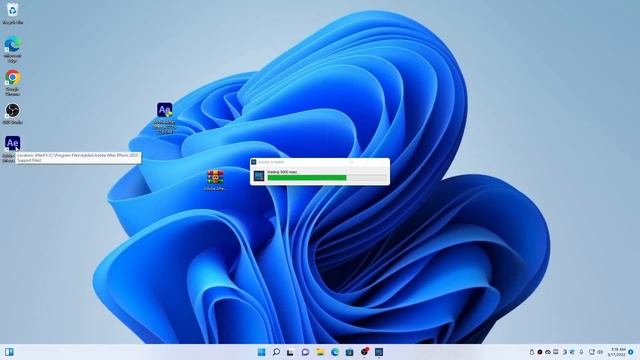Click the microphone tray icon

tap(581, 352)
